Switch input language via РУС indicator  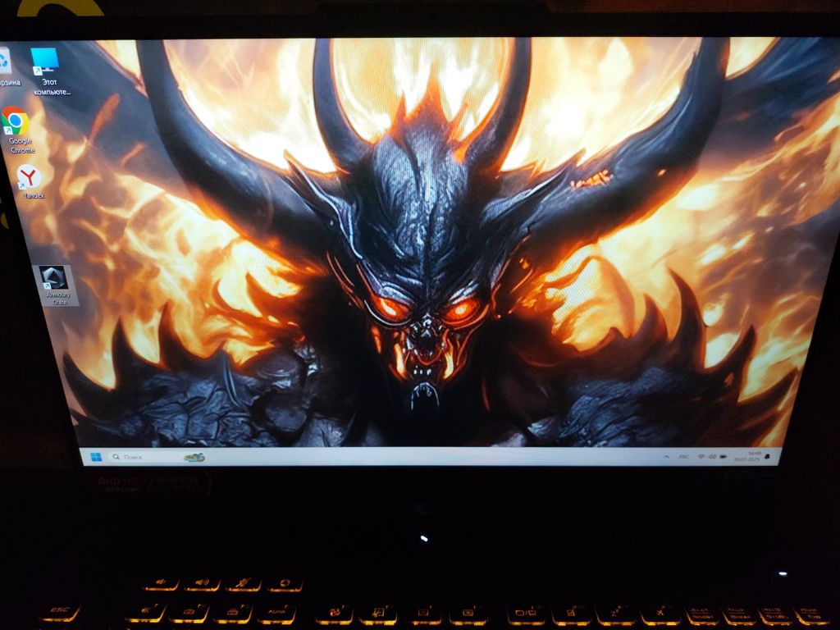pyautogui.click(x=683, y=456)
